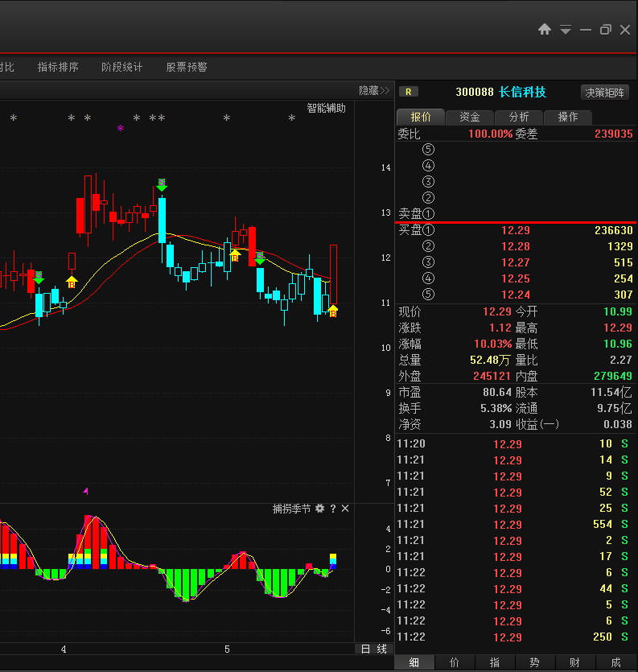Click the 决策矩阵 button
The width and height of the screenshot is (638, 672).
pos(605,92)
